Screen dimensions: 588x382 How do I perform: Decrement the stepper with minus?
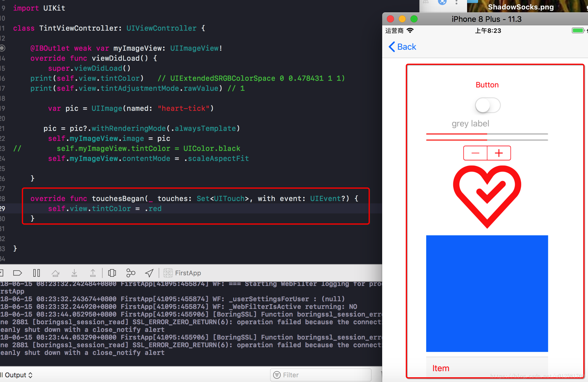pyautogui.click(x=475, y=153)
